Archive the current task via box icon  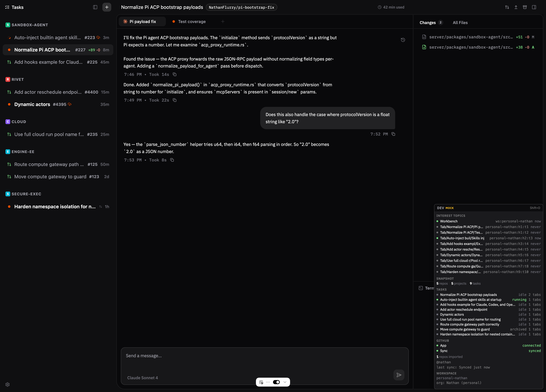coord(525,7)
